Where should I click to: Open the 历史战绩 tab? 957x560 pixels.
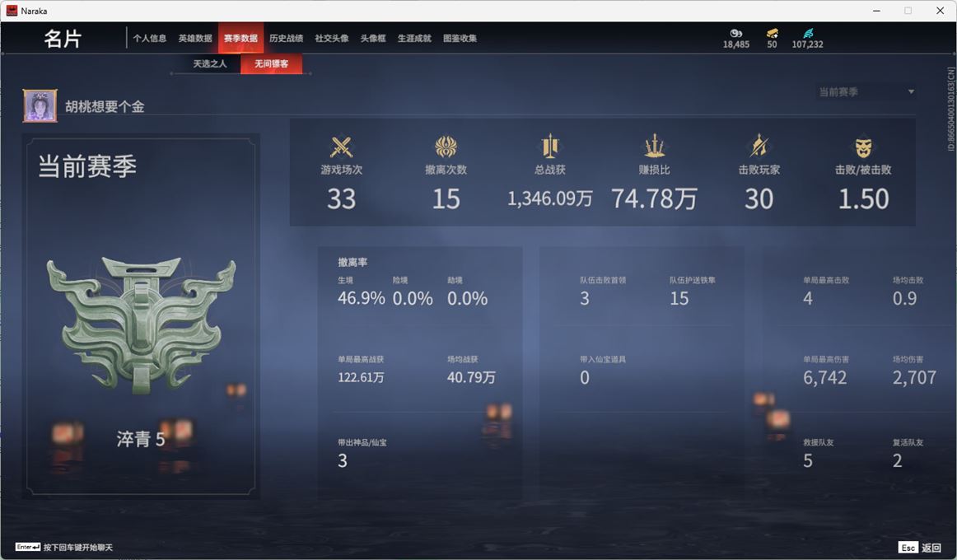click(287, 39)
